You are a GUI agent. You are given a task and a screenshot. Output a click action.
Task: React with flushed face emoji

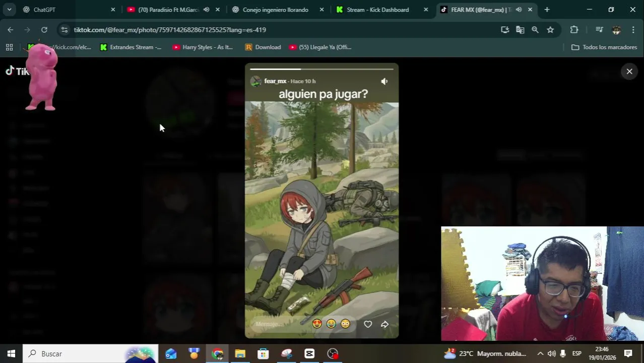[345, 324]
